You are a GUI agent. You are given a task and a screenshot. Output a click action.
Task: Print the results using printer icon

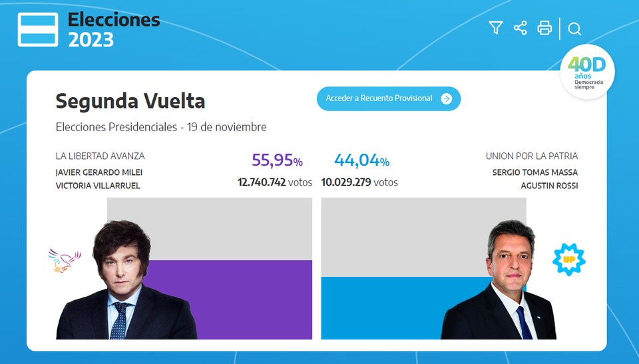coord(544,28)
